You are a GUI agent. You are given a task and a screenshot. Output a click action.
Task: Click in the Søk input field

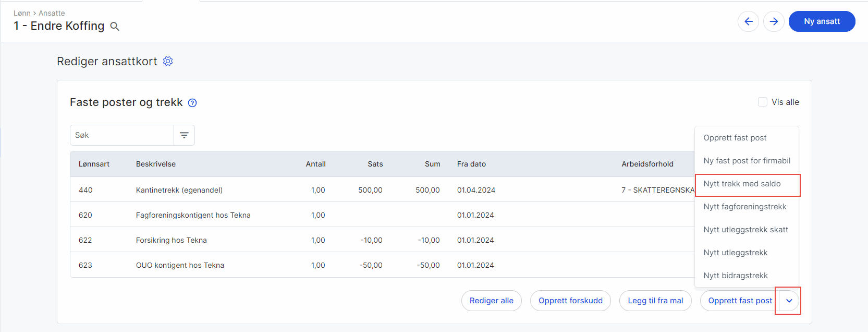(x=122, y=135)
